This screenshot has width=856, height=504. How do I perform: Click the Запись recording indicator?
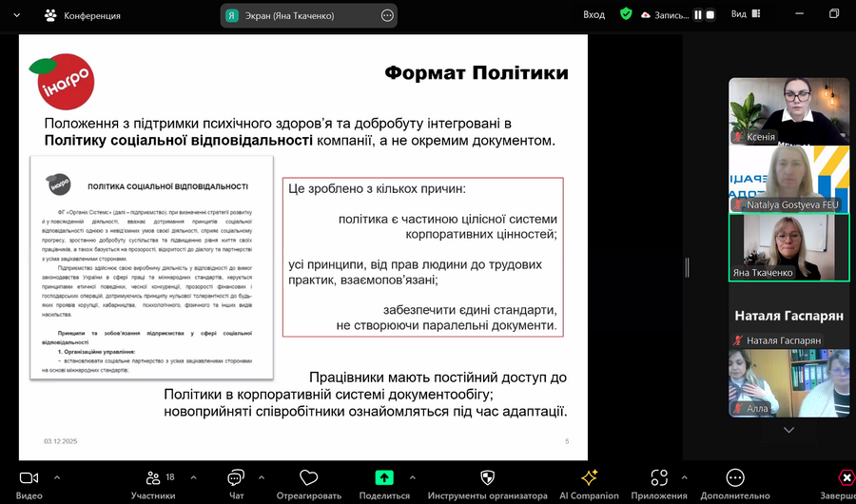[665, 15]
